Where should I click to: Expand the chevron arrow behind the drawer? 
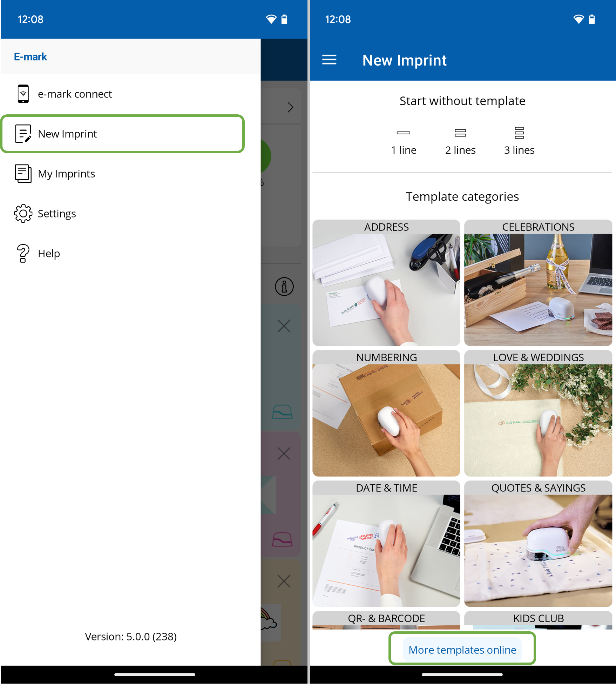point(290,107)
